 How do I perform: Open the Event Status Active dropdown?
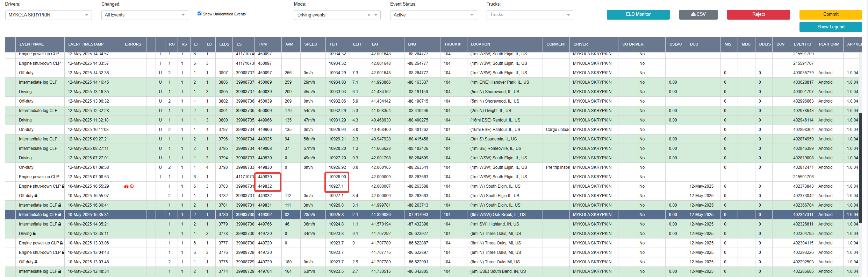tap(433, 15)
